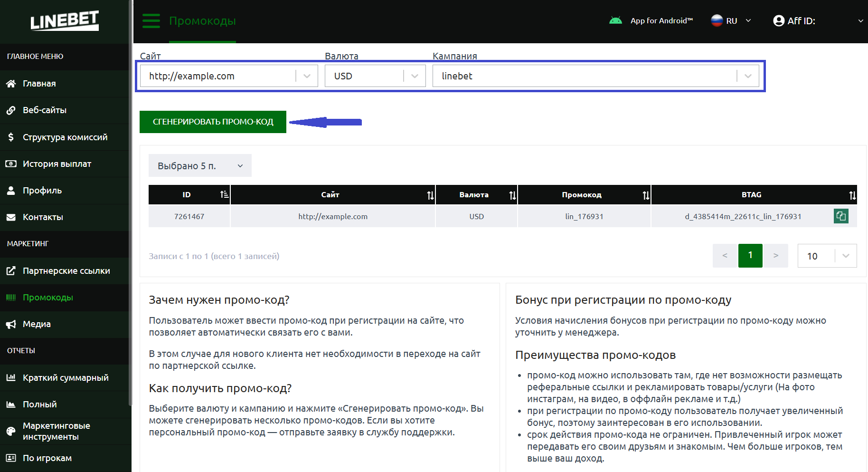Click the megaphone icon beside Медиа
This screenshot has height=472, width=868.
coord(11,324)
